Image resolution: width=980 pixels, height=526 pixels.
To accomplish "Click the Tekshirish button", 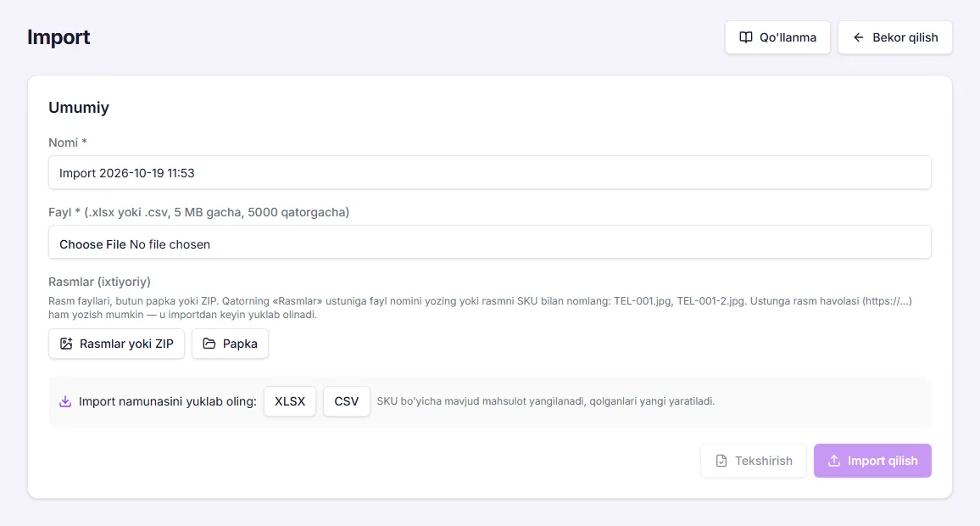I will [x=754, y=461].
